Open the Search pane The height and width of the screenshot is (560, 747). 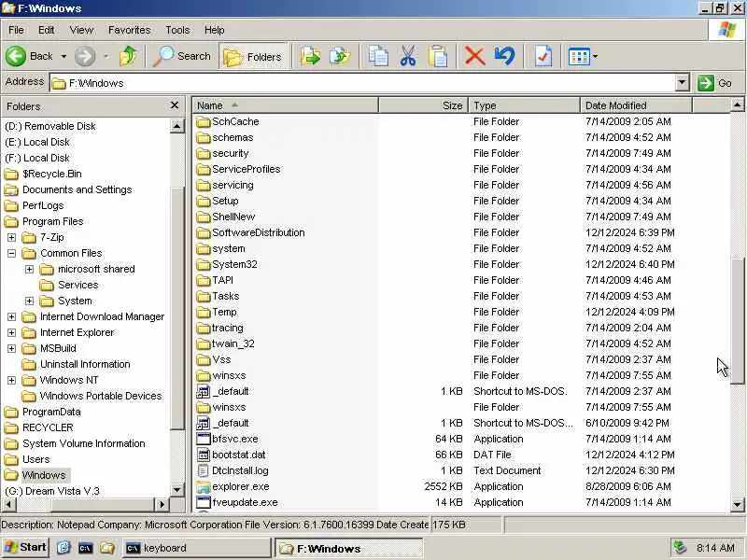point(181,56)
